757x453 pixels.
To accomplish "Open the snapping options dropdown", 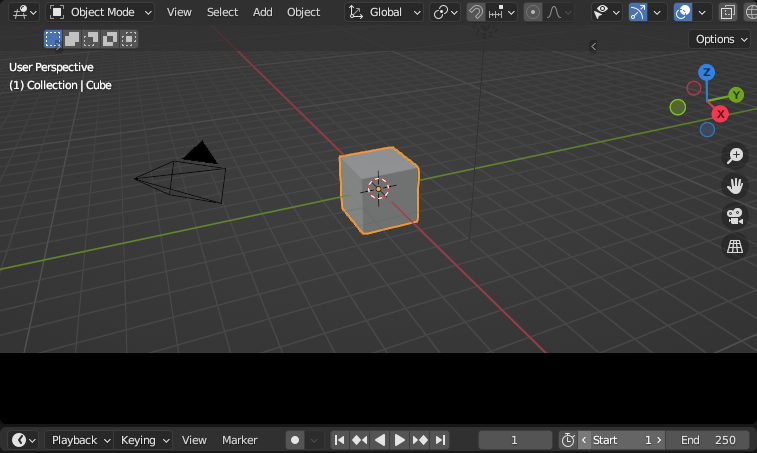I will [x=502, y=12].
